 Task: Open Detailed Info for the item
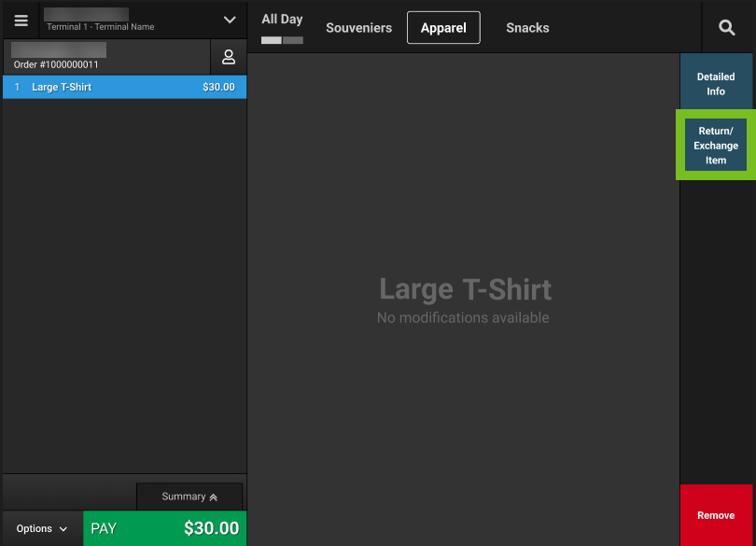coord(715,81)
